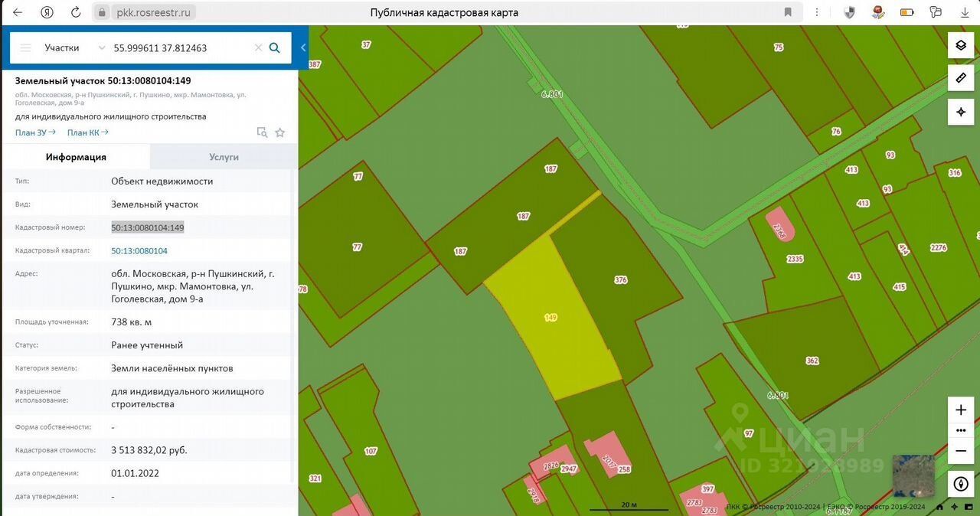Screen dimensions: 980x516
Task: Select parcel 37 on the map
Action: pyautogui.click(x=366, y=44)
